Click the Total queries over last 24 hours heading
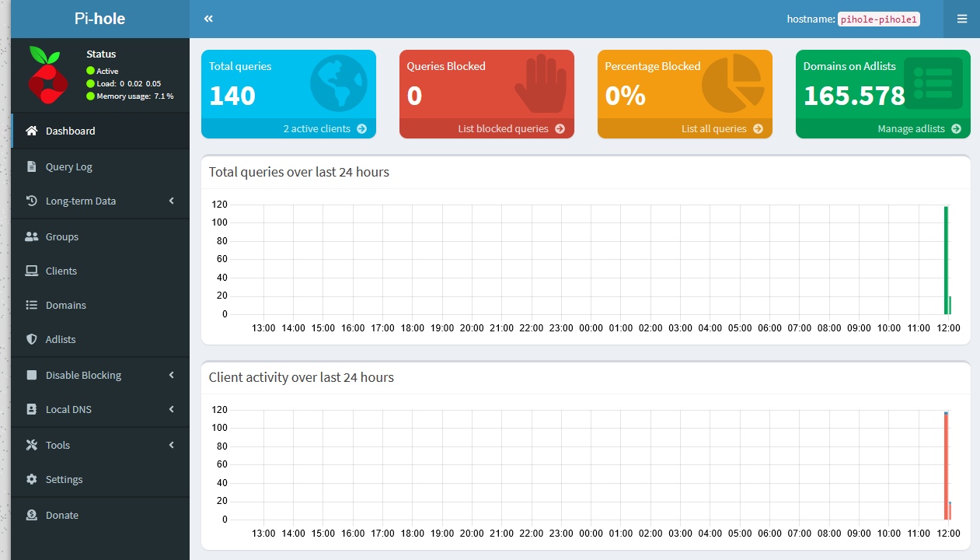Image resolution: width=980 pixels, height=560 pixels. [299, 172]
